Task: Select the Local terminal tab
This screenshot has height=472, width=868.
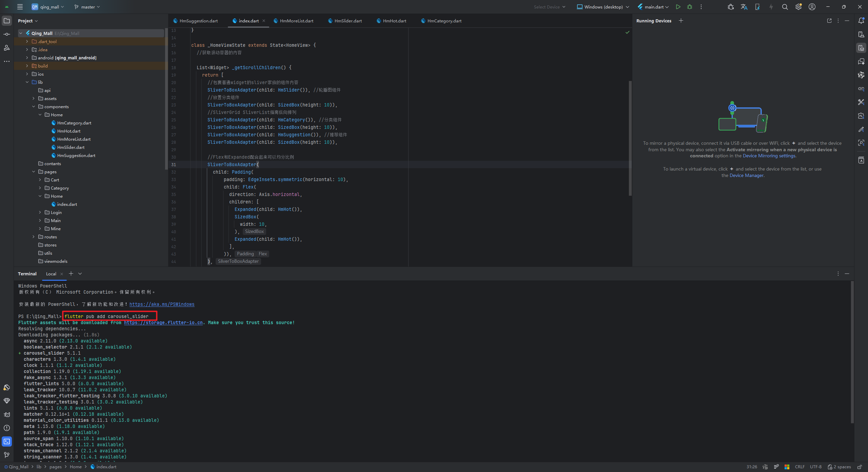Action: (51, 274)
